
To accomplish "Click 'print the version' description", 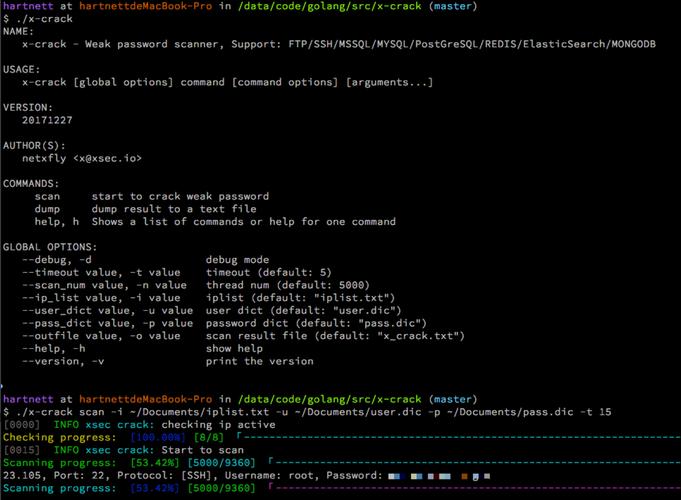I will 259,361.
